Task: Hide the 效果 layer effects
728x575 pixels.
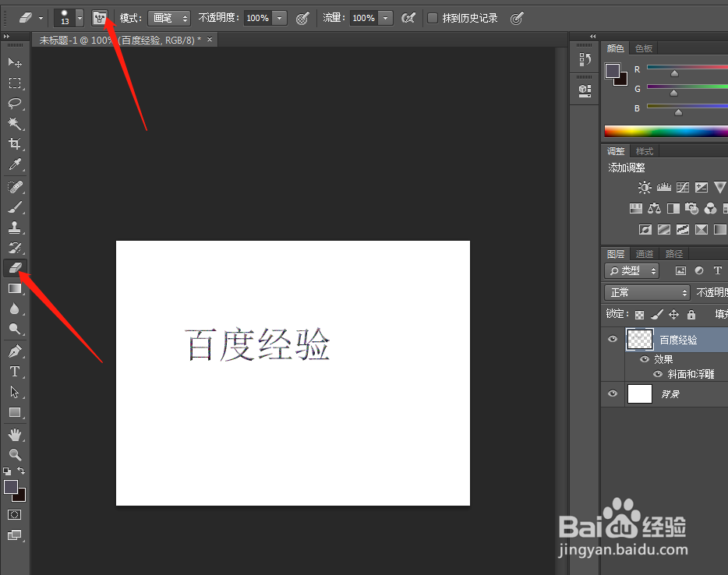Action: coord(645,358)
